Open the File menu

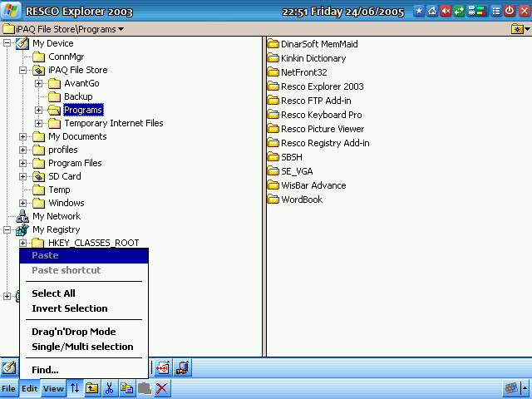(x=8, y=388)
